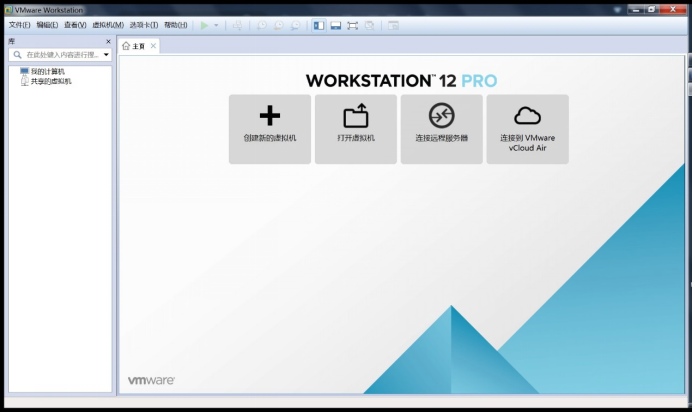Click the 创建新的虚拟机 tile
Screen dimensions: 693x412
click(270, 129)
